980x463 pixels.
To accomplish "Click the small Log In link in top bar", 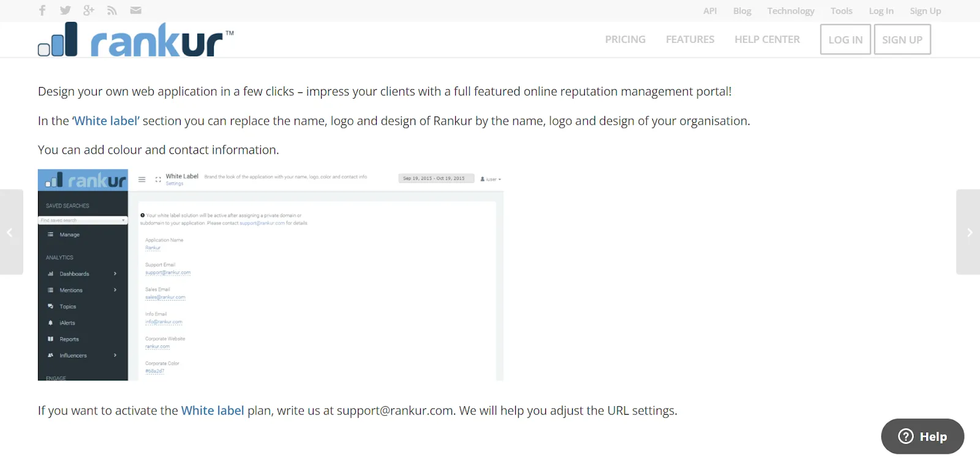I will (881, 11).
